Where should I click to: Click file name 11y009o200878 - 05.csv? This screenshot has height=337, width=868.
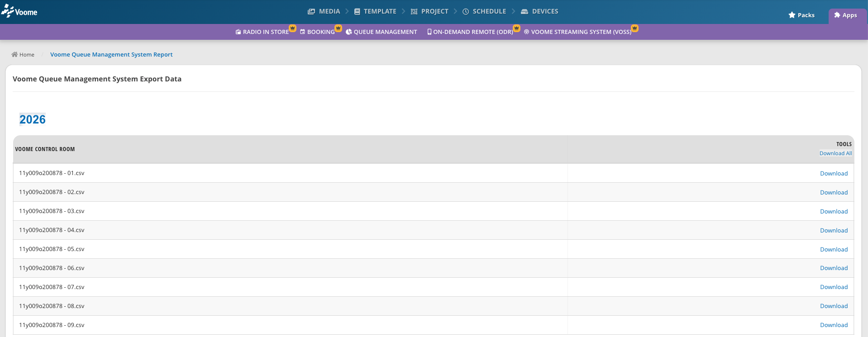(x=52, y=249)
